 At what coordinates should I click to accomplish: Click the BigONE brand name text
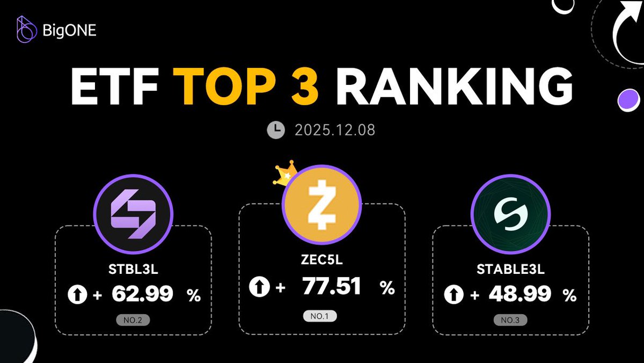pyautogui.click(x=70, y=30)
